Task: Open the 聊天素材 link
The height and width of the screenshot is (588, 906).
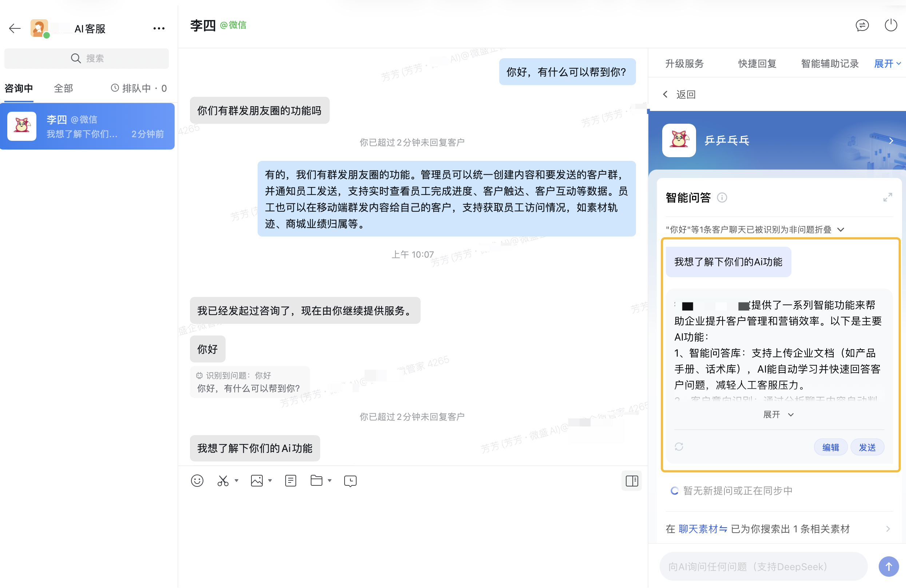Action: (x=703, y=529)
